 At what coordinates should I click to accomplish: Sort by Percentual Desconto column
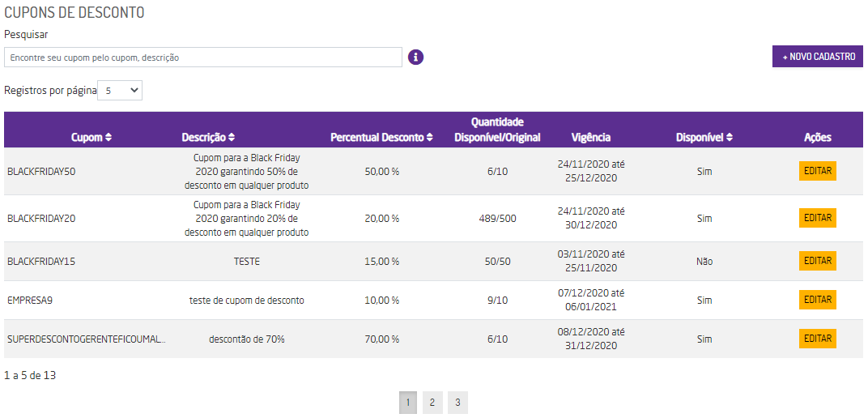click(x=381, y=138)
